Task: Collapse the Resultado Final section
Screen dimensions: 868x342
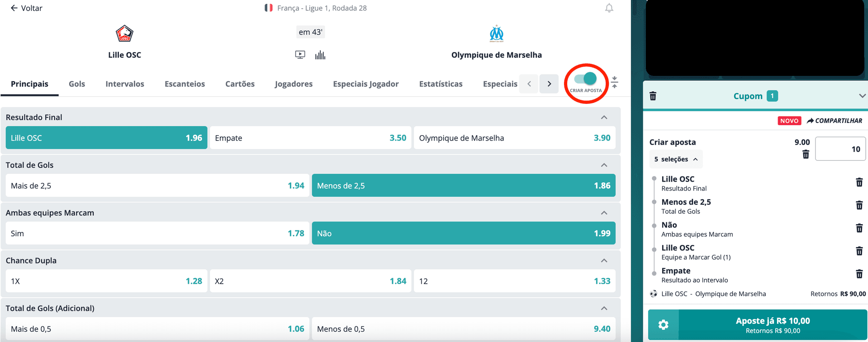Action: (x=604, y=117)
